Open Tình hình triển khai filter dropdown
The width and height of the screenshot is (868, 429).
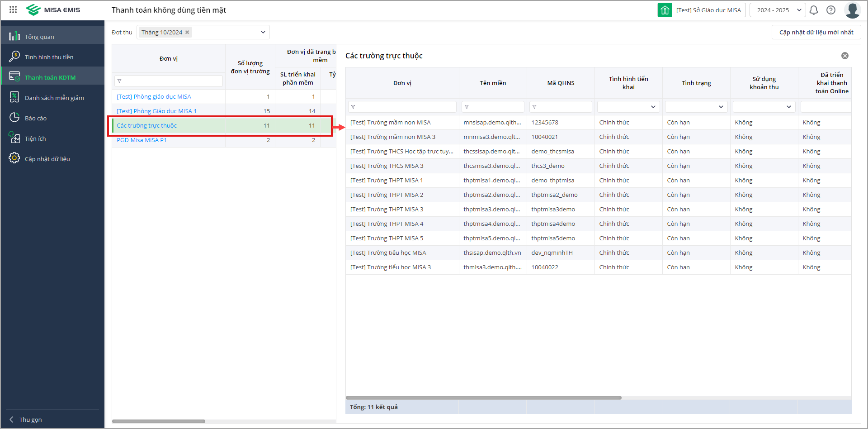point(628,107)
